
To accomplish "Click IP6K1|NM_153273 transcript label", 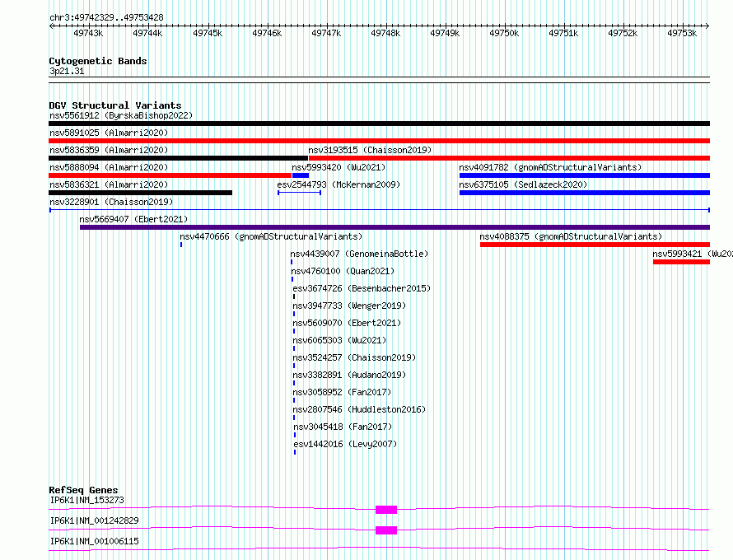I will 87,500.
